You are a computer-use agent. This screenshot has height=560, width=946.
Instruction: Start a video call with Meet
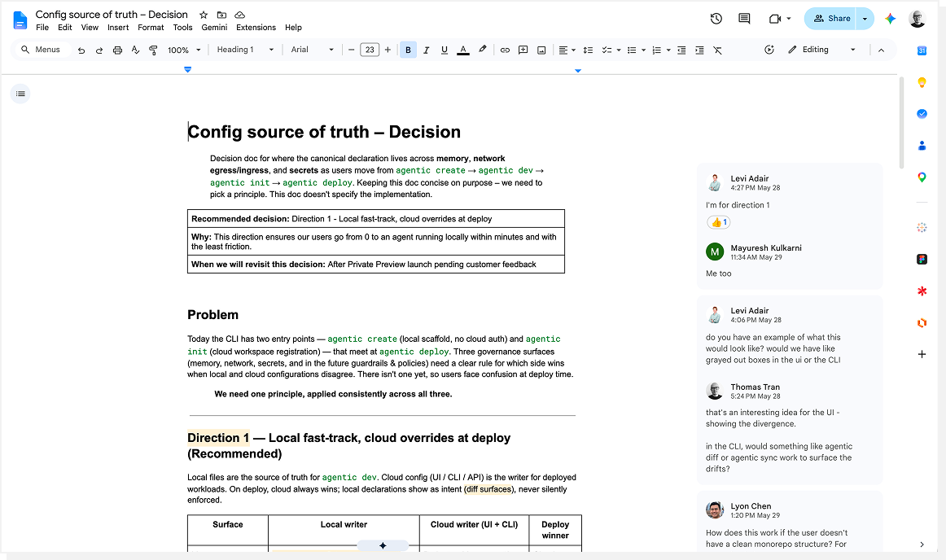[x=779, y=19]
